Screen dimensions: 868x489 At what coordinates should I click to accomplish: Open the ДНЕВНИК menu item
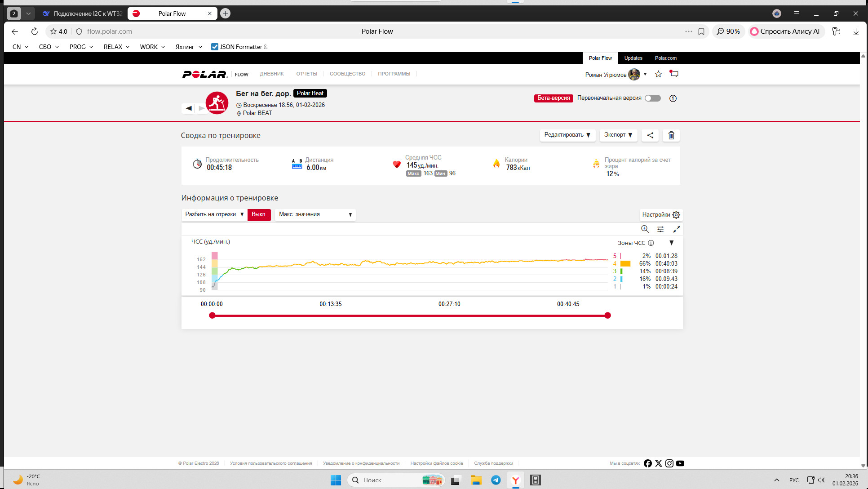tap(272, 74)
